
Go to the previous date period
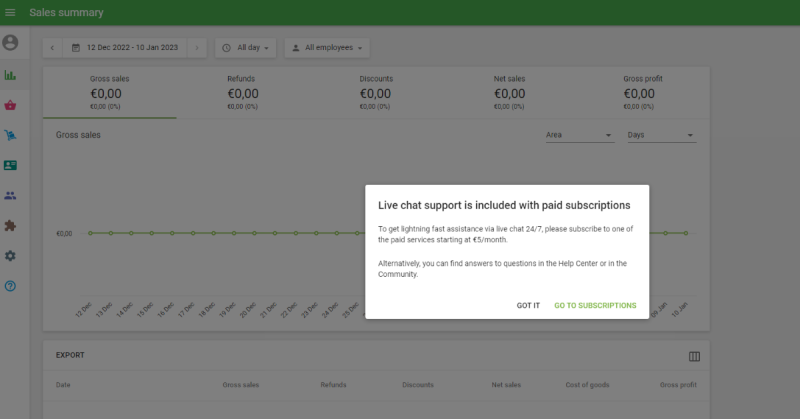(x=52, y=47)
